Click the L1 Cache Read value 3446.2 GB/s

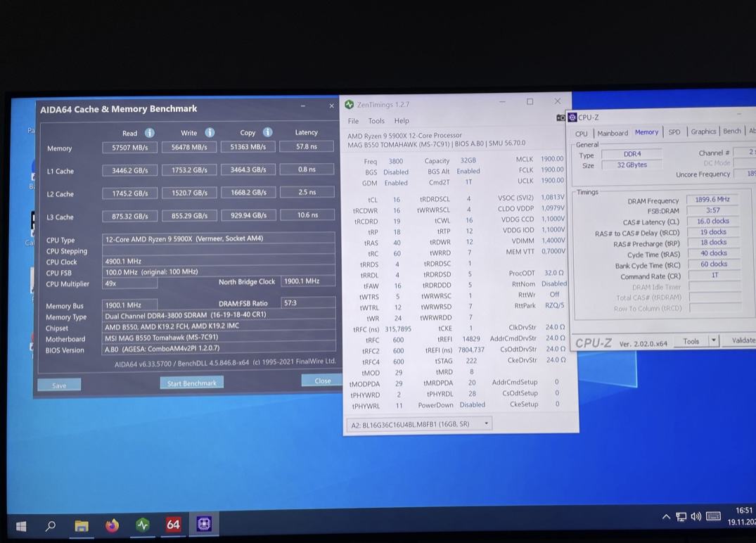click(x=129, y=170)
